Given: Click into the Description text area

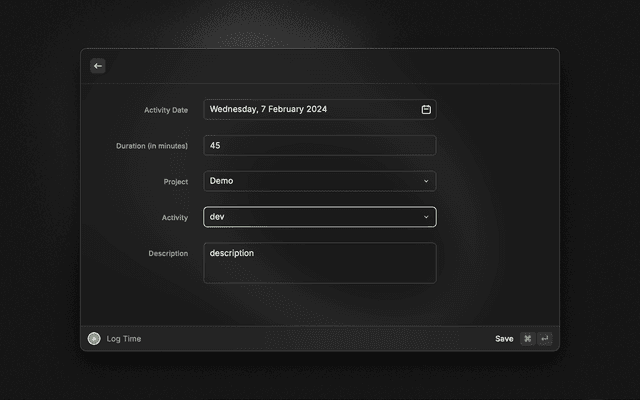Looking at the screenshot, I should pyautogui.click(x=319, y=264).
